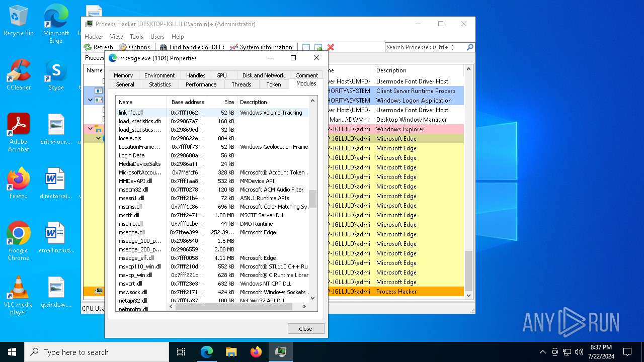Viewport: 644px width, 362px height.
Task: Sort modules by the Name column header
Action: click(141, 102)
